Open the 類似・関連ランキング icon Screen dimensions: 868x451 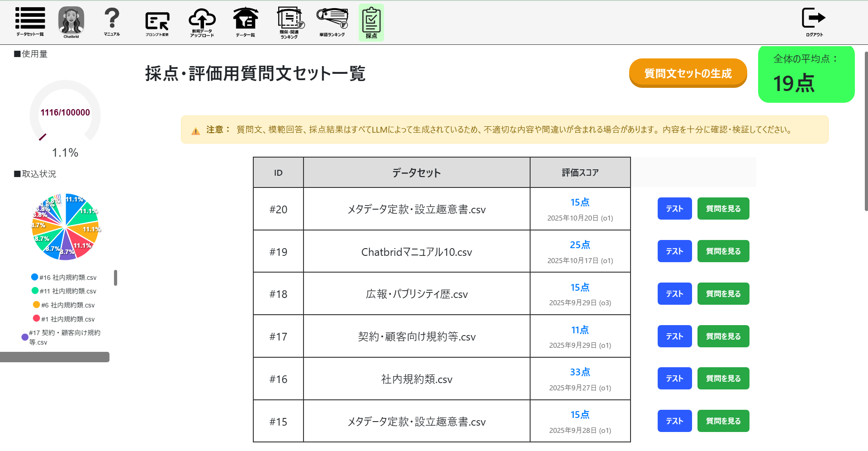(x=289, y=22)
